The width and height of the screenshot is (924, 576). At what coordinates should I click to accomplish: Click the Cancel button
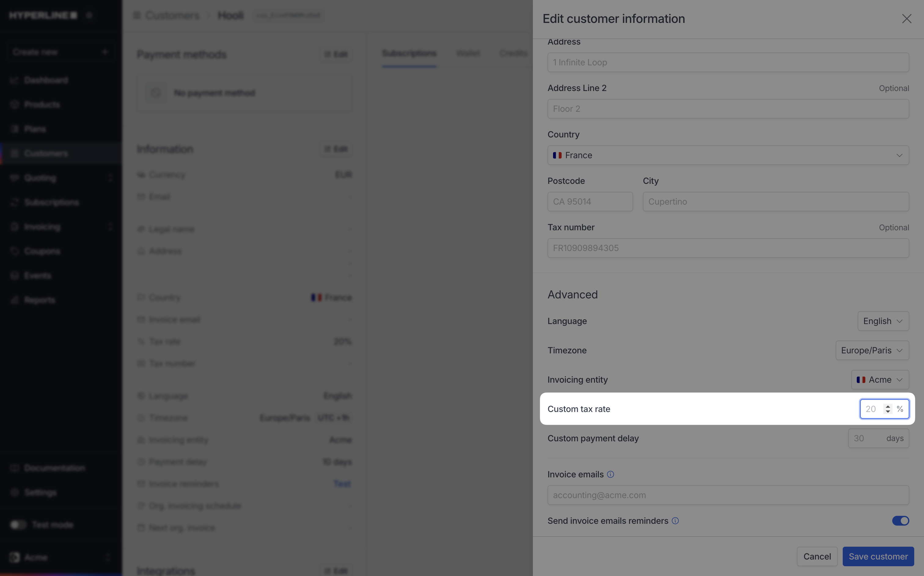point(817,556)
